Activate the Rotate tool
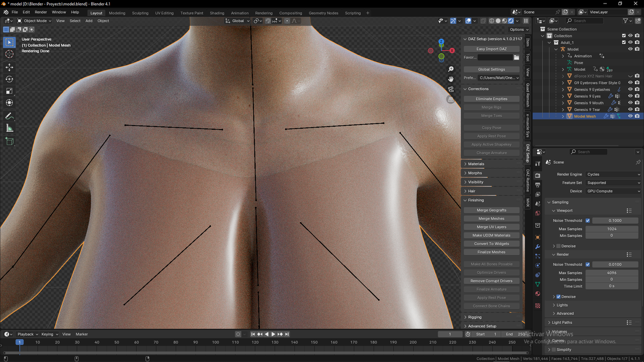This screenshot has width=644, height=362. [10, 79]
